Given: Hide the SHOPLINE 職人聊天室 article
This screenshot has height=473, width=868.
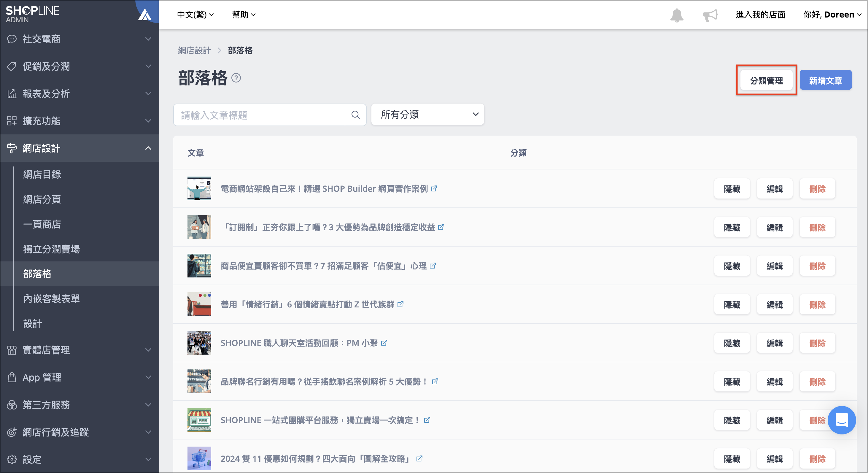Looking at the screenshot, I should [x=732, y=343].
